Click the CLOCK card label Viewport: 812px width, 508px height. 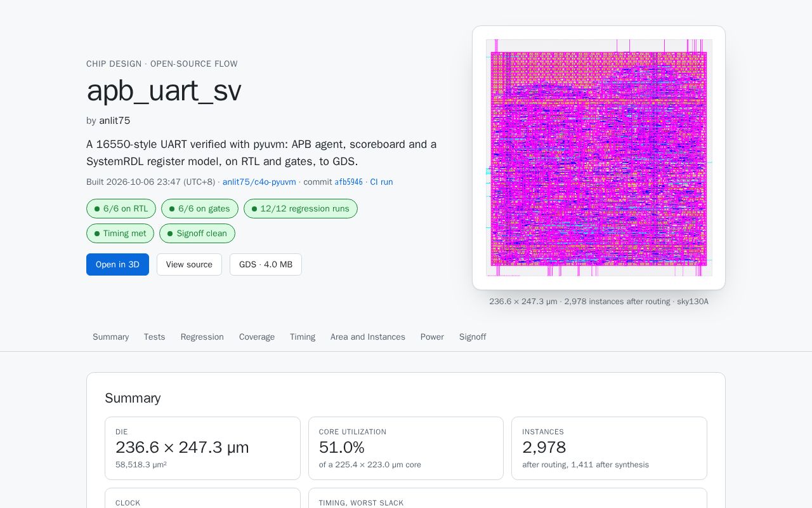pyautogui.click(x=128, y=503)
